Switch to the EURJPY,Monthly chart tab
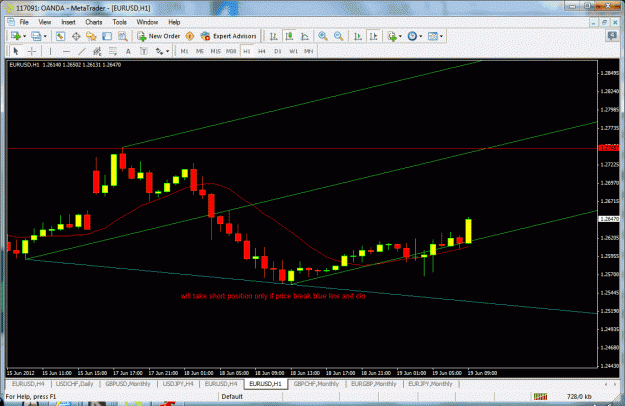Screen dimensions: 625x406 (x=430, y=384)
